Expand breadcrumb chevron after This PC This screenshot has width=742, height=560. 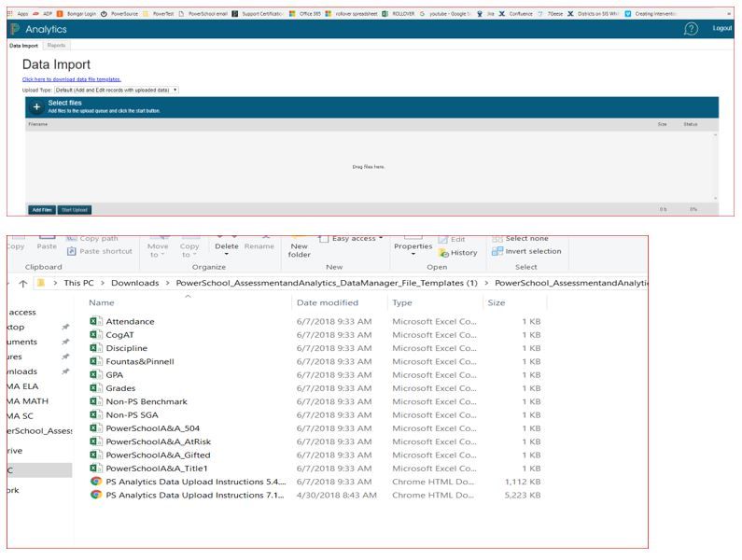tap(103, 283)
